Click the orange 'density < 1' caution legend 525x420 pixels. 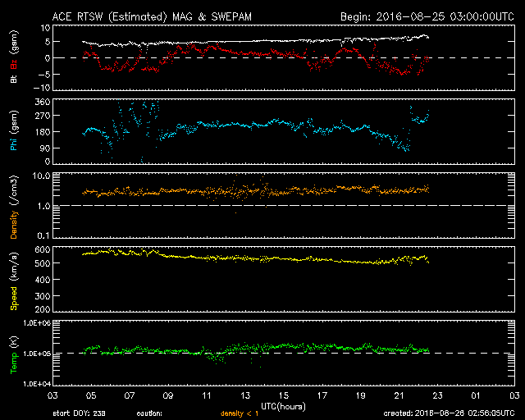tap(237, 414)
